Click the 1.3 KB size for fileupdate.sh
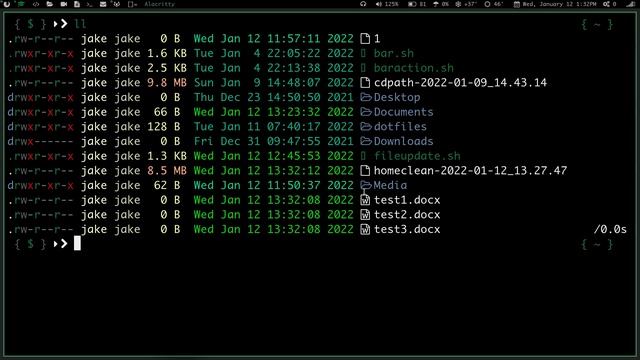Viewport: 640px width, 360px height. [x=167, y=156]
